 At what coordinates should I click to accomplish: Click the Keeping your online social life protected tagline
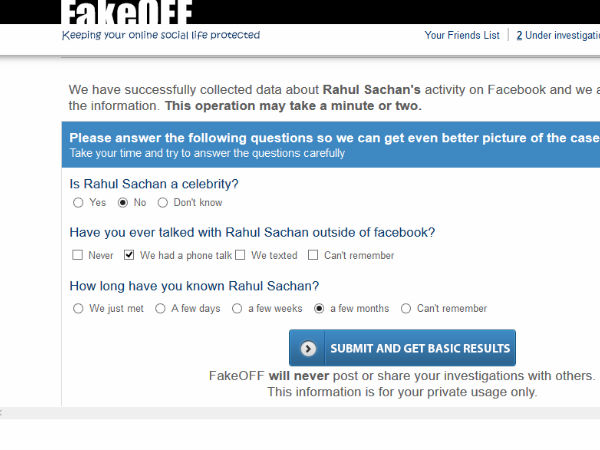pyautogui.click(x=161, y=35)
